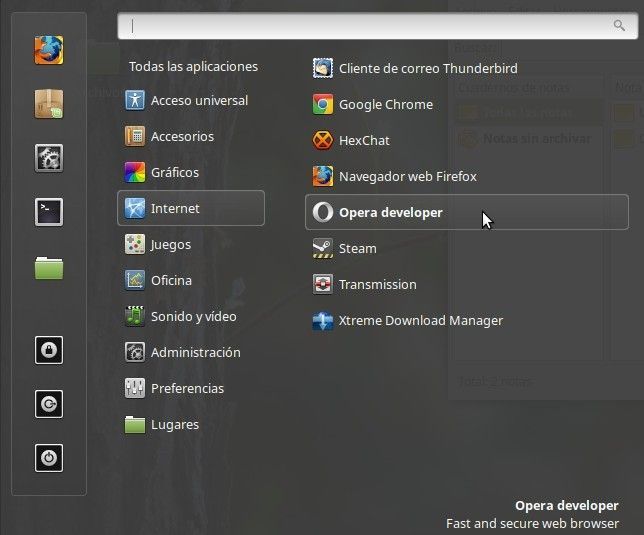Click the Xtreme Download Manager icon
This screenshot has width=644, height=535.
click(323, 320)
